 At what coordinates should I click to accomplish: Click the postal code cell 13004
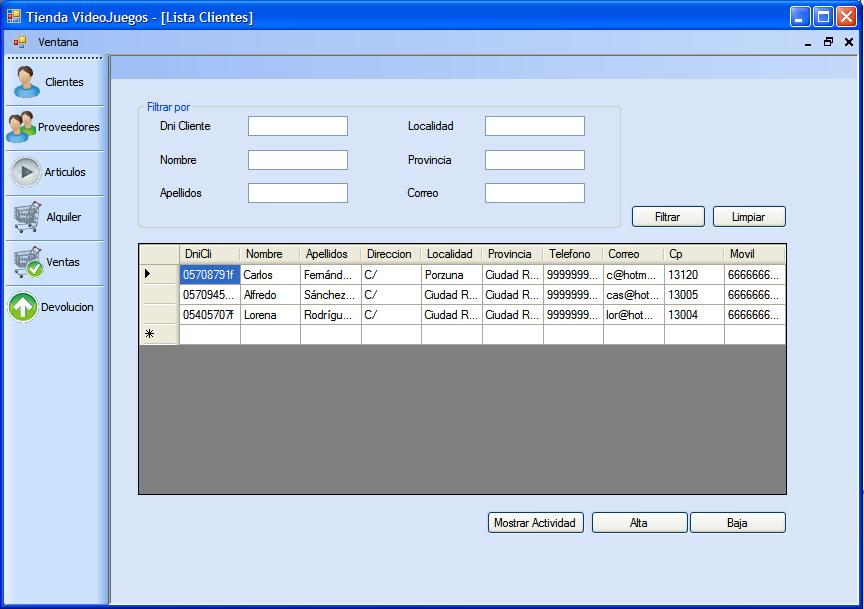694,315
